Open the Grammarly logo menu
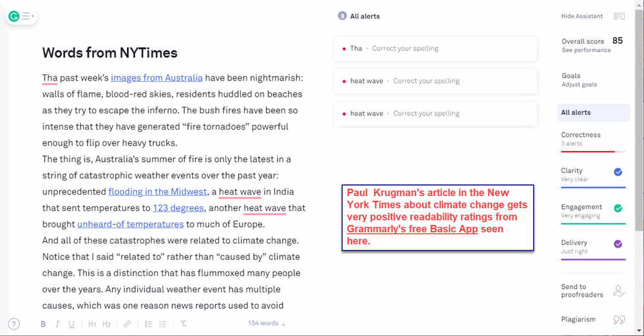This screenshot has height=336, width=644. pyautogui.click(x=14, y=17)
